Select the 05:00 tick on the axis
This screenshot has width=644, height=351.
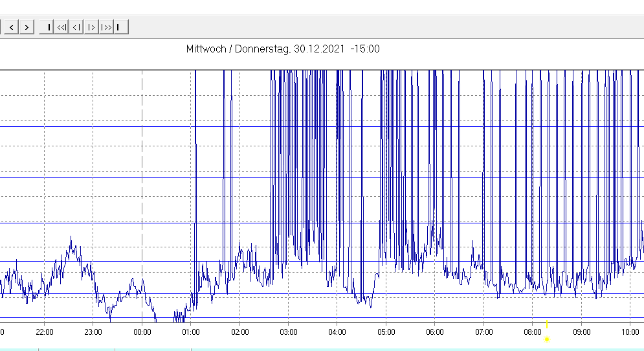(x=386, y=332)
